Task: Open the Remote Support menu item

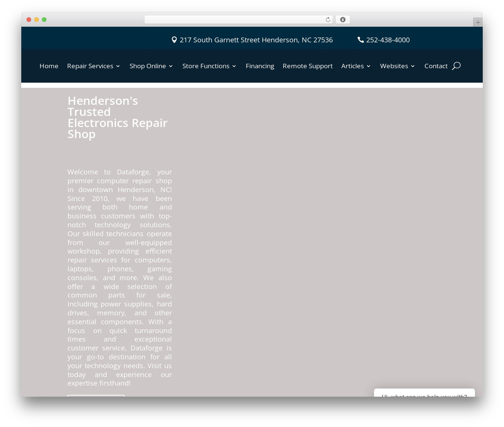Action: 308,66
